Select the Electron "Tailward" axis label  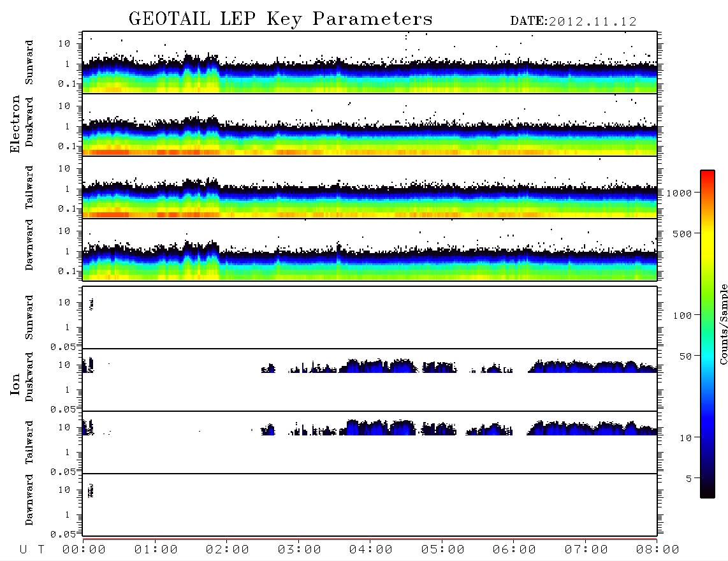pyautogui.click(x=29, y=187)
